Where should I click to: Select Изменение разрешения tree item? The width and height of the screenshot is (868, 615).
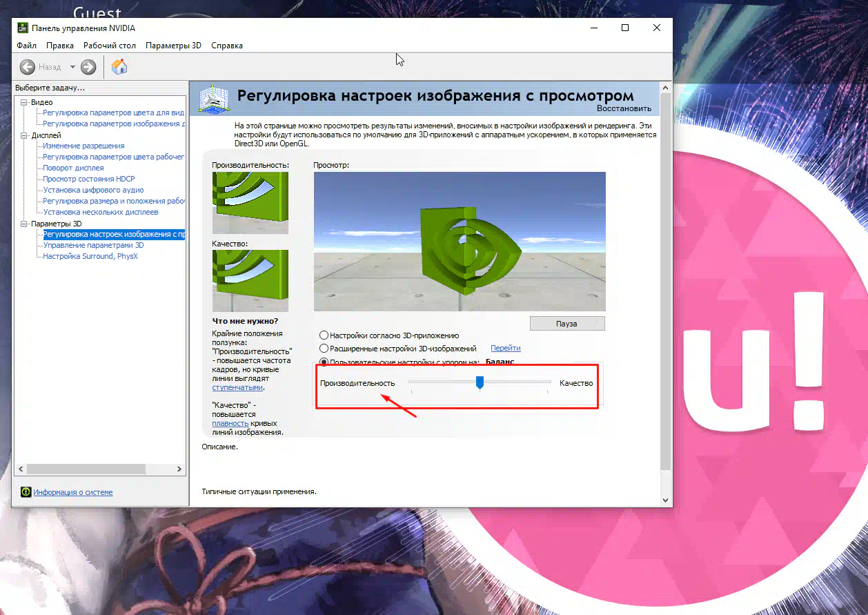(83, 146)
